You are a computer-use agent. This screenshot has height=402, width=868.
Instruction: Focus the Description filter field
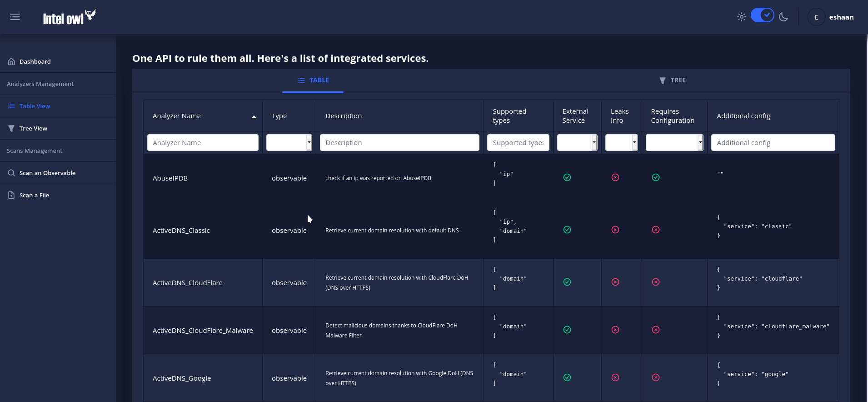tap(399, 142)
